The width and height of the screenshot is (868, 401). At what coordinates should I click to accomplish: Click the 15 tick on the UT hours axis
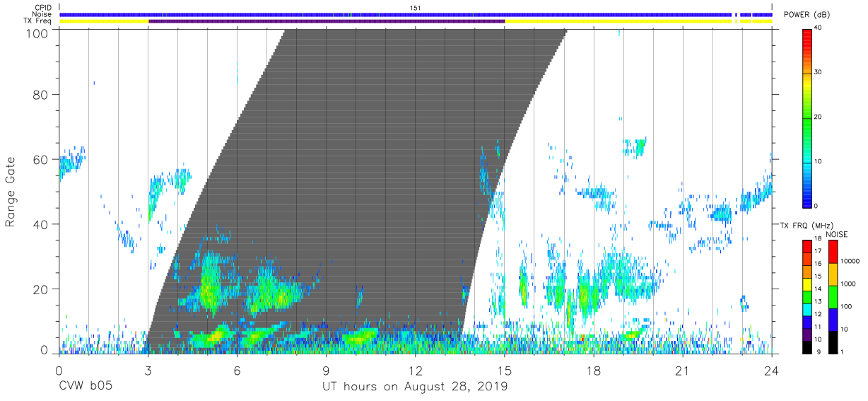coord(505,370)
